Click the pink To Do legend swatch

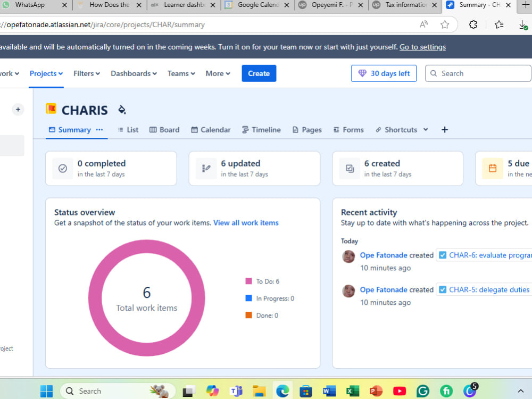click(x=248, y=281)
